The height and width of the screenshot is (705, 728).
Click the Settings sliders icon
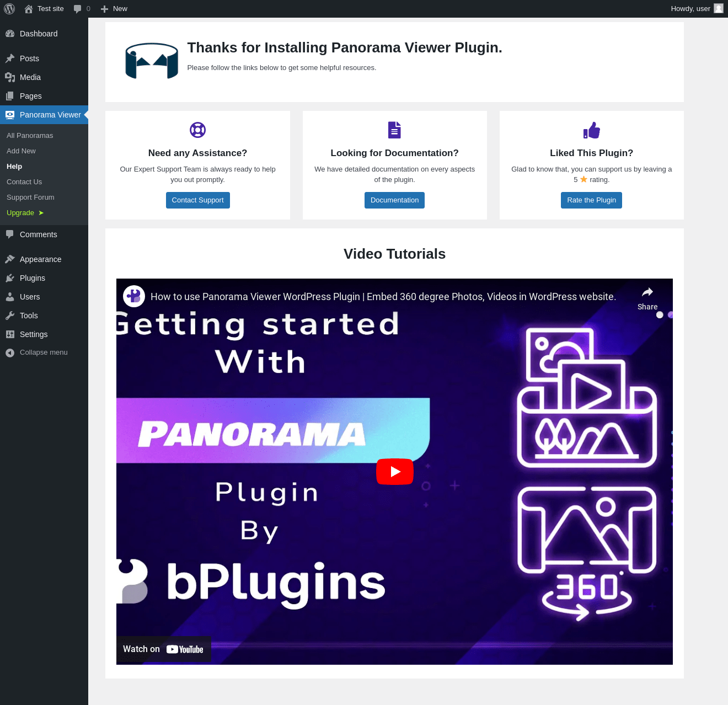(10, 334)
